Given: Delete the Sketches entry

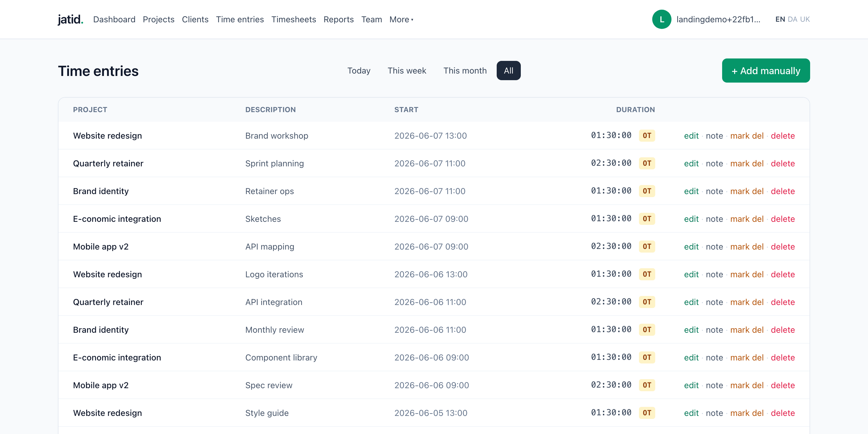Looking at the screenshot, I should (x=783, y=219).
